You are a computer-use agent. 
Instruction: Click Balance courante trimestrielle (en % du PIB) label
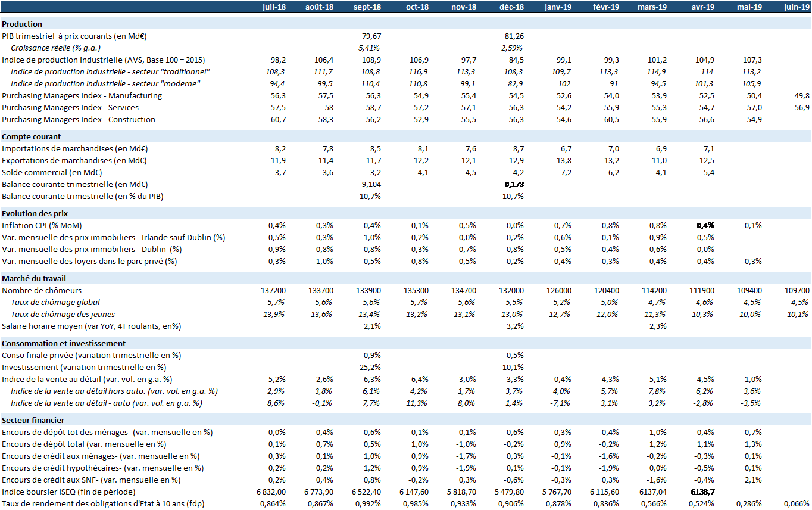click(83, 196)
